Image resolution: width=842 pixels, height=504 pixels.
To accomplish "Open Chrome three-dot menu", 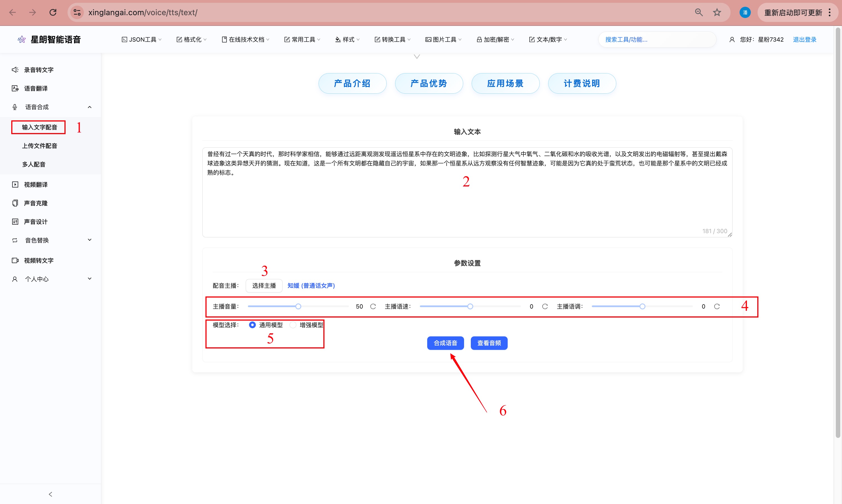I will pyautogui.click(x=829, y=13).
